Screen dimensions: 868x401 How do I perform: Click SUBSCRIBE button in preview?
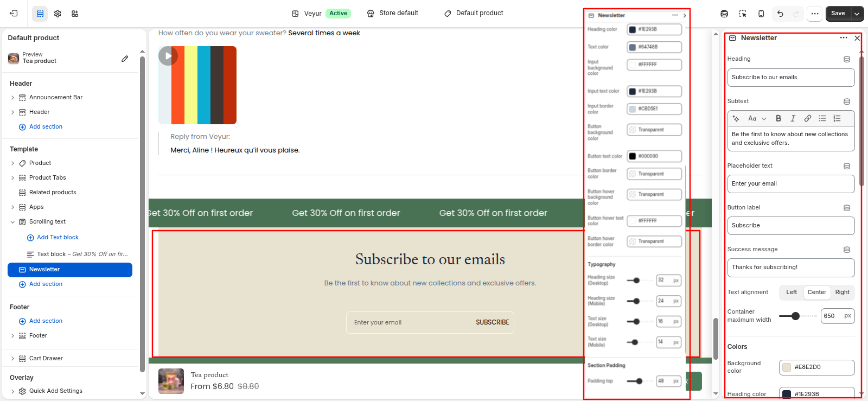493,322
